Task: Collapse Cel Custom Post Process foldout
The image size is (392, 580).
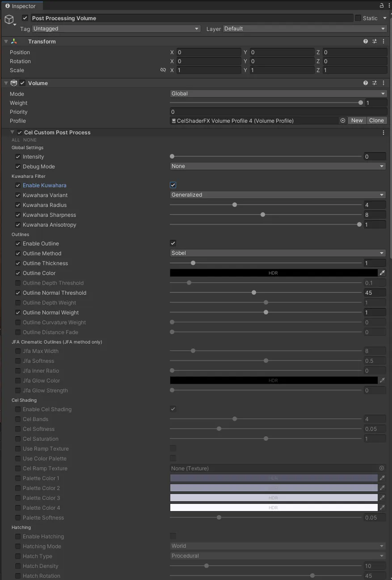Action: click(x=13, y=132)
